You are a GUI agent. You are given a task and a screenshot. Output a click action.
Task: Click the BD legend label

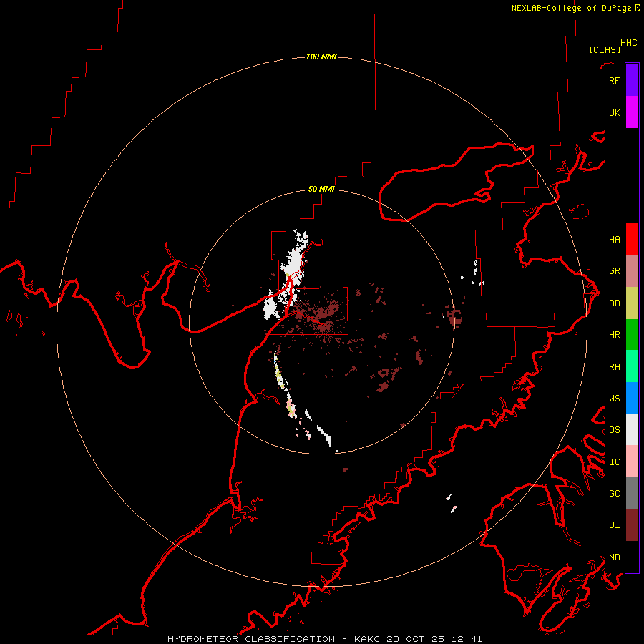(614, 303)
